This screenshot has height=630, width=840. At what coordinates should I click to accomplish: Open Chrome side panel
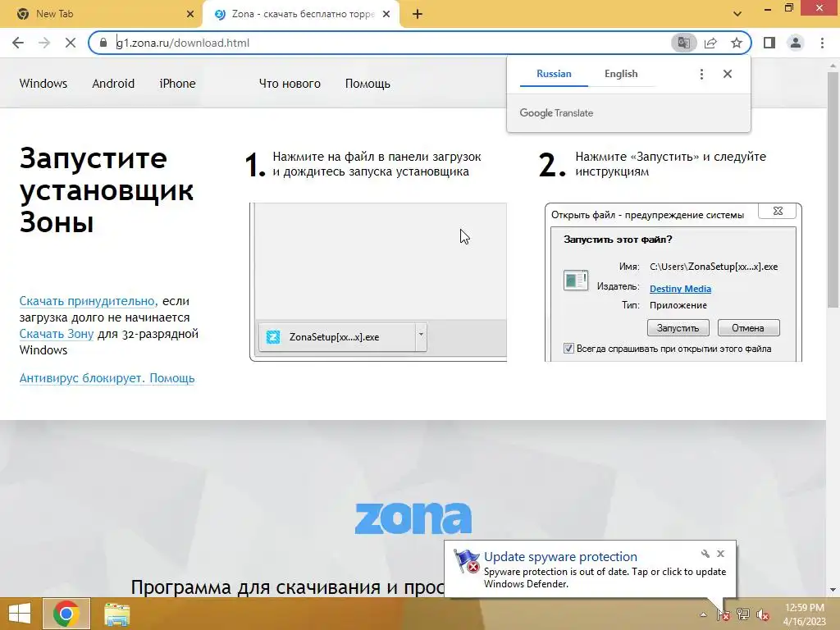click(769, 43)
